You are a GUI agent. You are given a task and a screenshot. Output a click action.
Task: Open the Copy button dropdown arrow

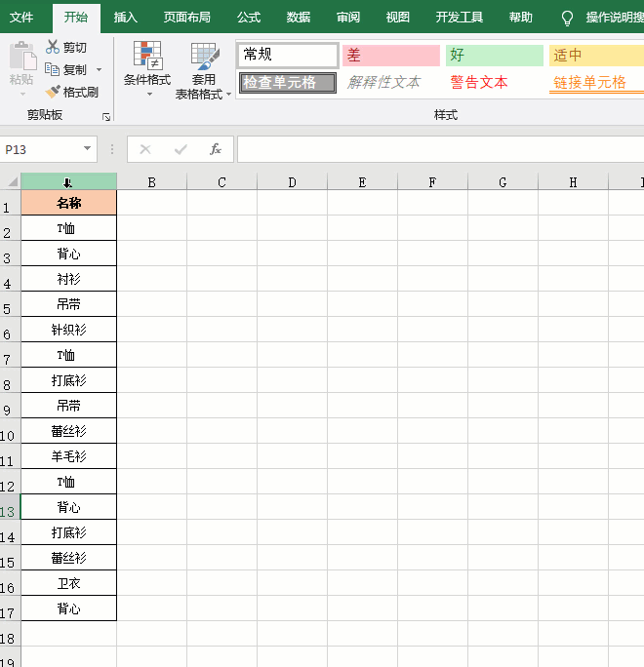pyautogui.click(x=98, y=70)
